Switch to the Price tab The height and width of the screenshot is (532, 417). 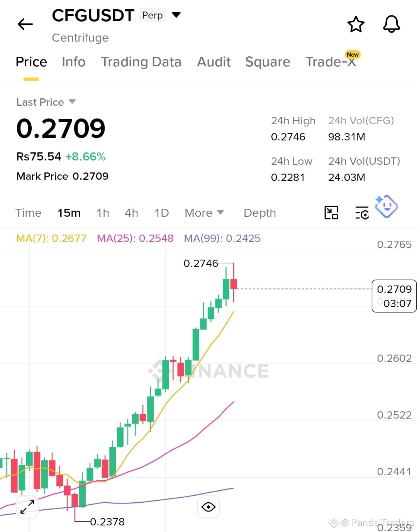31,62
